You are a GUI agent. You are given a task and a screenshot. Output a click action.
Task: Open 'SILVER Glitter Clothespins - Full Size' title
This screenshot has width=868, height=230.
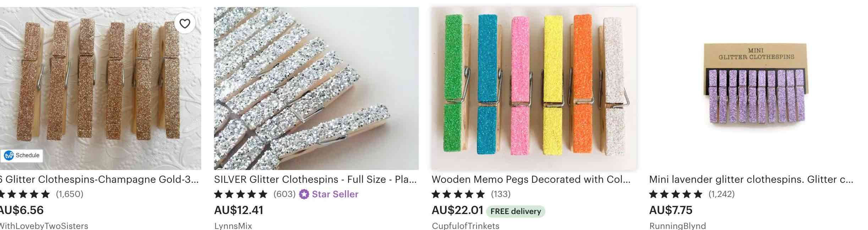[x=315, y=179]
